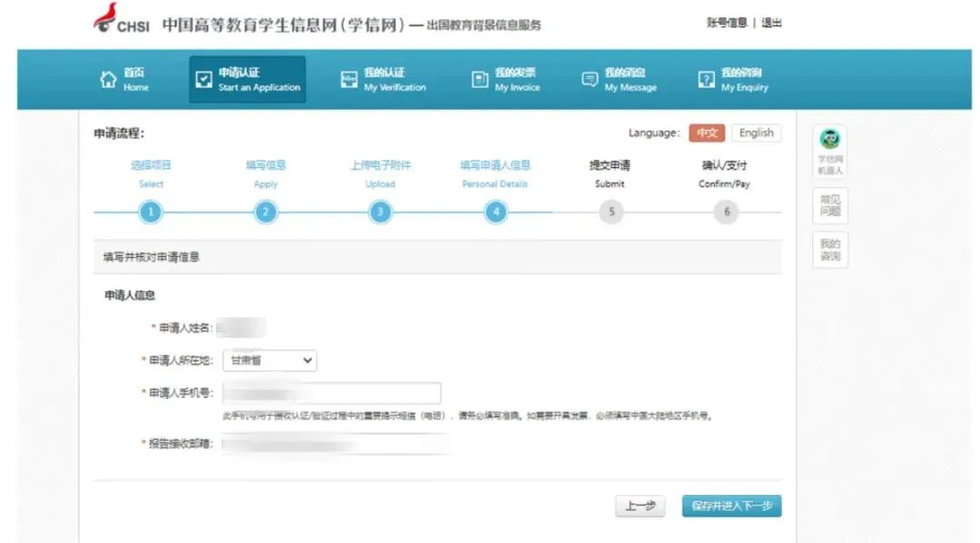
Task: Click the My Message speech bubble icon
Action: point(590,79)
